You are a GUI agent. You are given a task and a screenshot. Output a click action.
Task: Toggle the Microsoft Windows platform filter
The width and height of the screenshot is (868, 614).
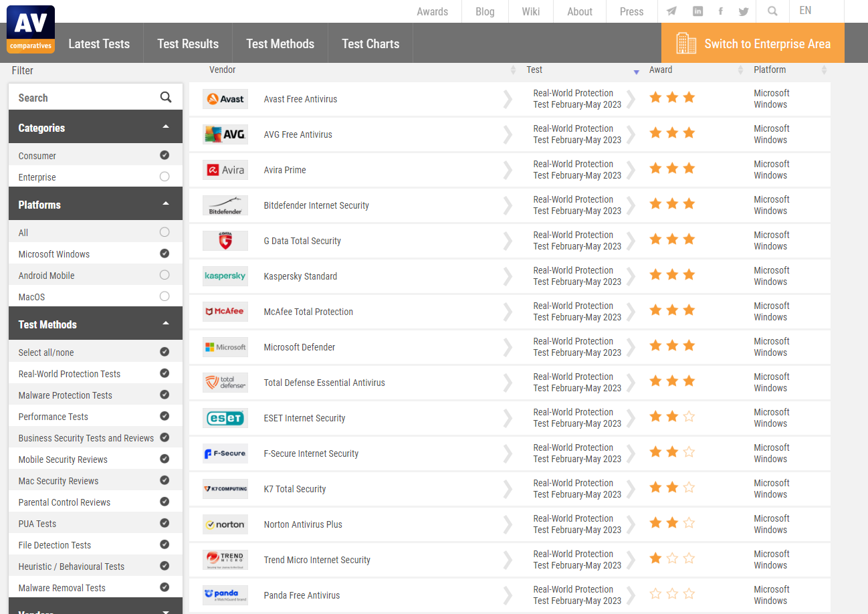(165, 253)
